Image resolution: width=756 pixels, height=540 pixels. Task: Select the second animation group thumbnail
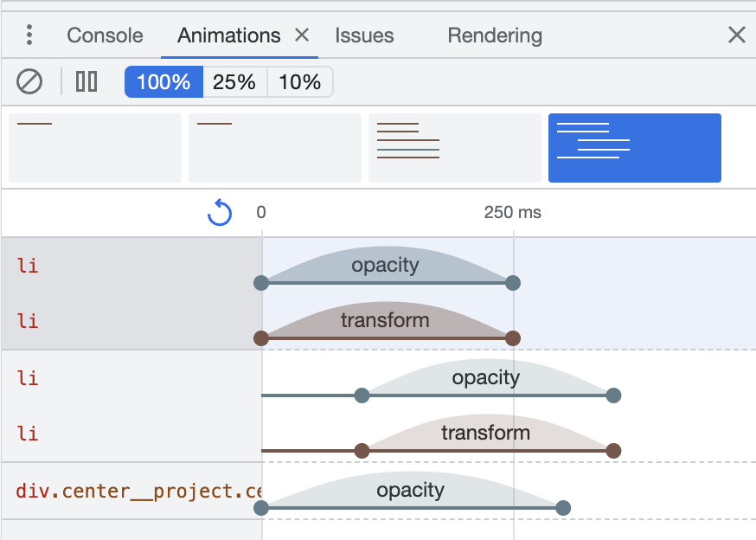[275, 148]
